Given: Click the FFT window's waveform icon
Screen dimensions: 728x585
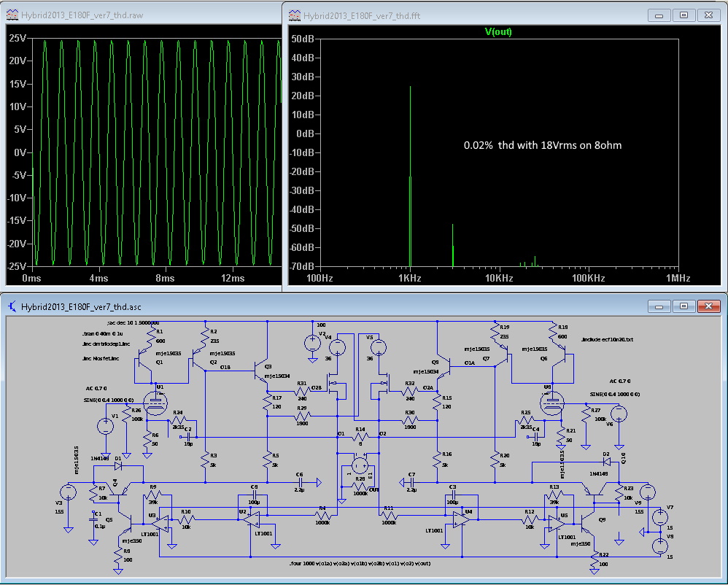Looking at the screenshot, I should [294, 15].
